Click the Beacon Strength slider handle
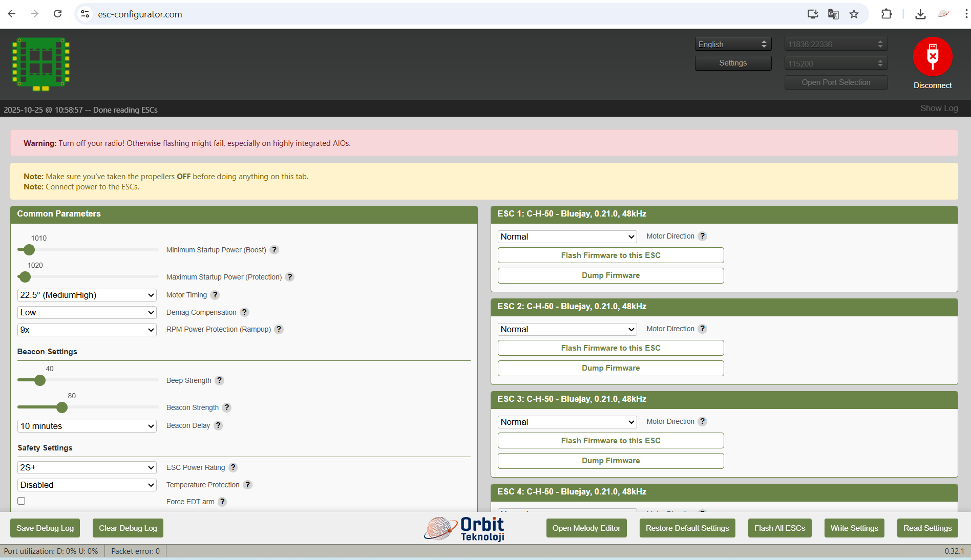This screenshot has height=560, width=971. 62,407
